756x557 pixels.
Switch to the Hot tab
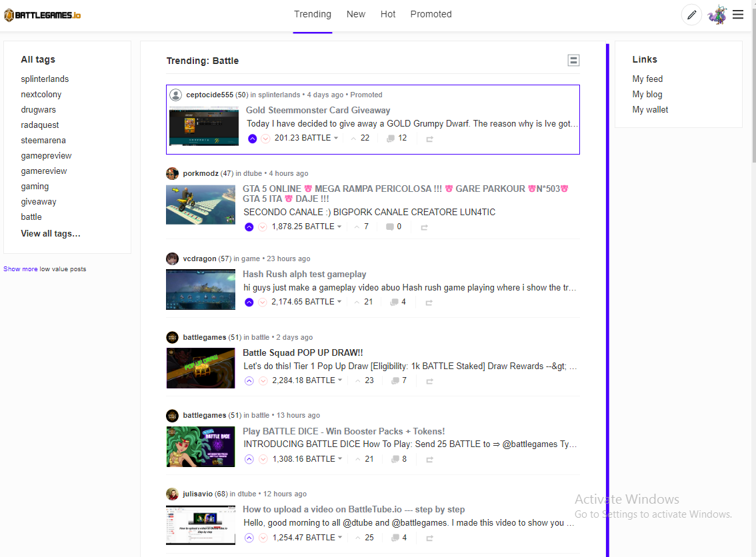[387, 15]
